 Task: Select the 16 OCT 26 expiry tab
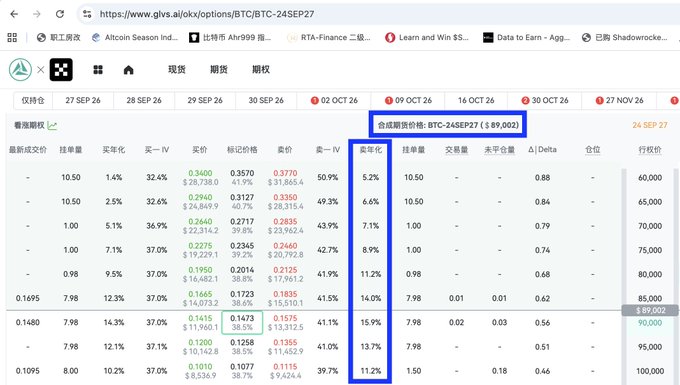[476, 101]
